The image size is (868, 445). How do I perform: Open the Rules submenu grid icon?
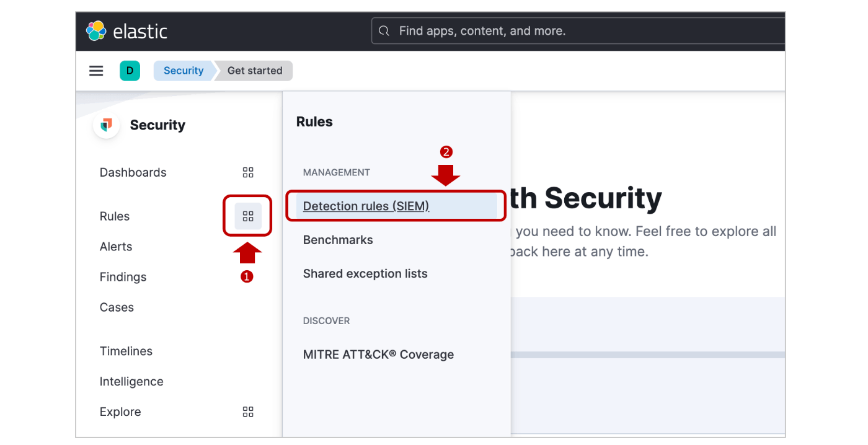[248, 216]
